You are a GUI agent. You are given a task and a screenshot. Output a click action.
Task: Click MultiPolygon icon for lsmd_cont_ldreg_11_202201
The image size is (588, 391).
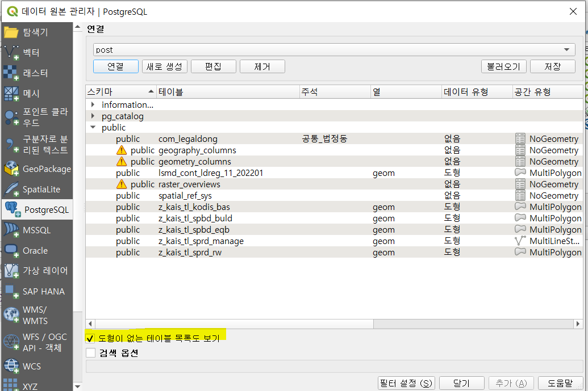[x=520, y=173]
